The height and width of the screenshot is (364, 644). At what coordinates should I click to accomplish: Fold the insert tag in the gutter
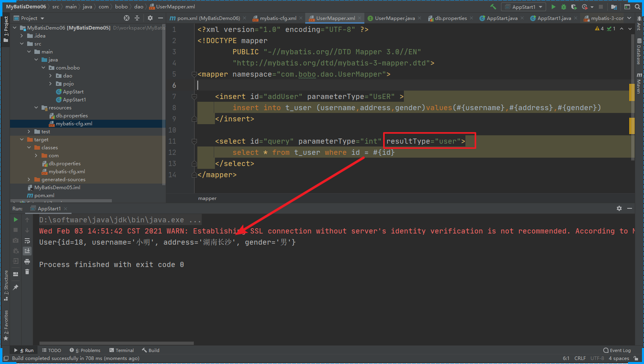(x=194, y=97)
